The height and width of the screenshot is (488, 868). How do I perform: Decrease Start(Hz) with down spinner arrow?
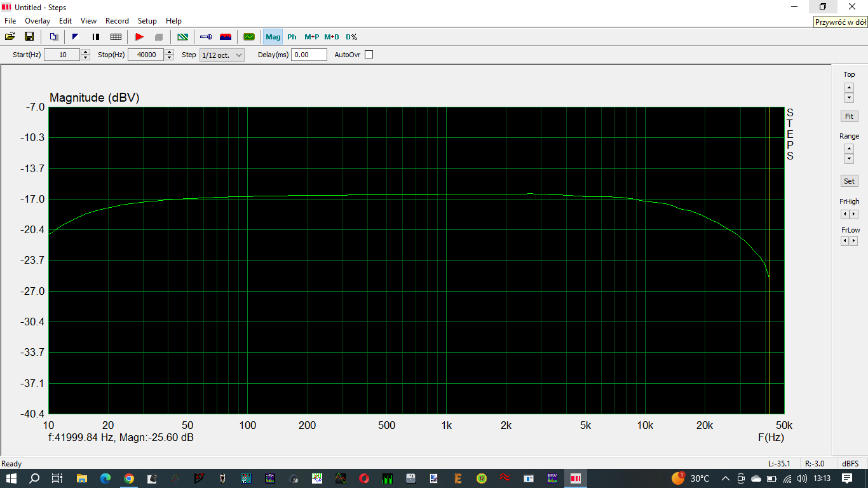(x=85, y=58)
